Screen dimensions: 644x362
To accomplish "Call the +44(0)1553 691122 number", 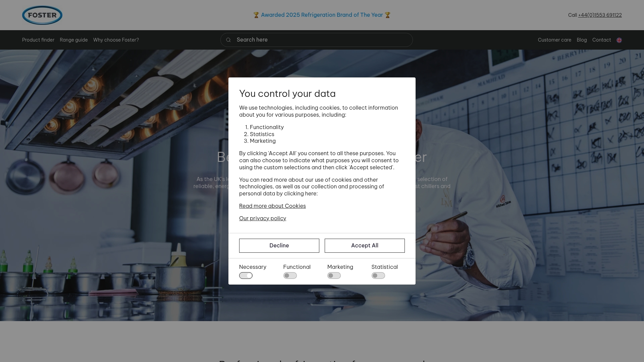I will point(600,15).
